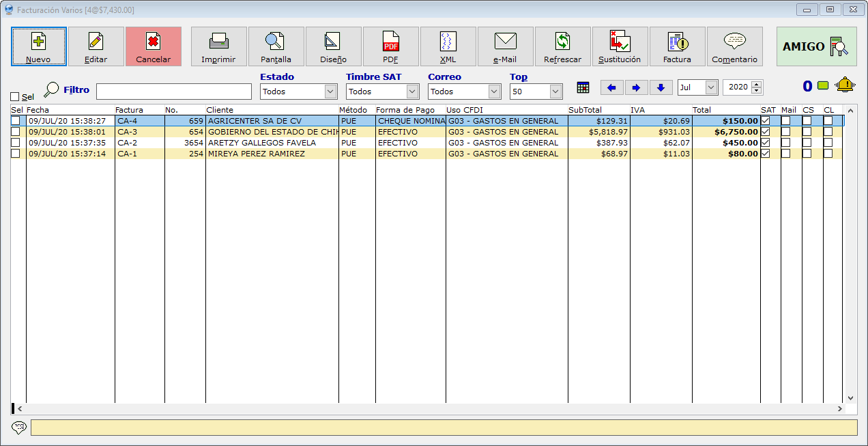Open the Timbre SAT dropdown

click(412, 92)
